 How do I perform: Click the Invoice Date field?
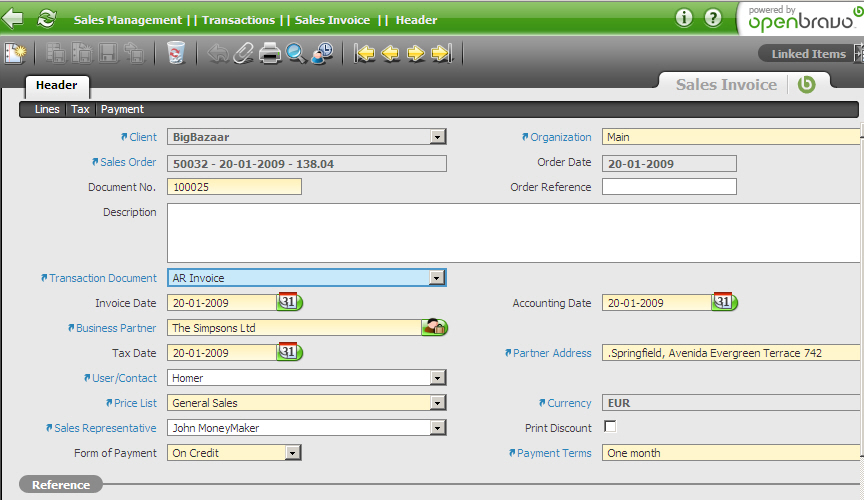(x=222, y=303)
